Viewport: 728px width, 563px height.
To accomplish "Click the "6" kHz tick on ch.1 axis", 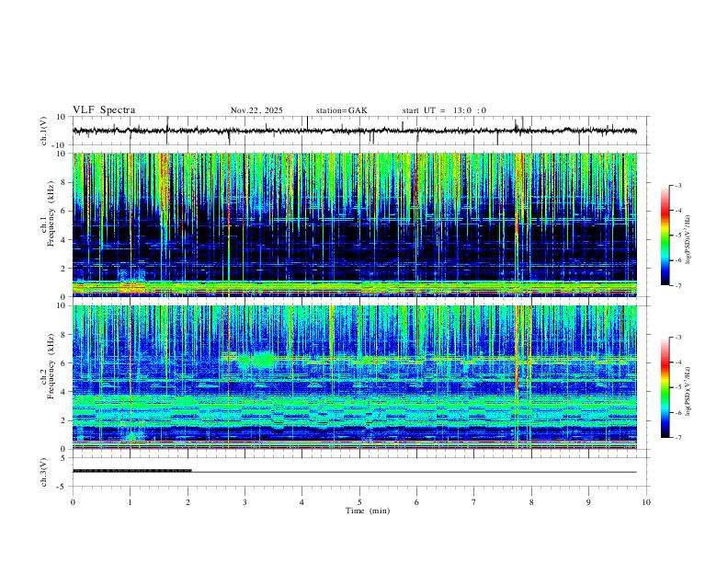I will [63, 211].
